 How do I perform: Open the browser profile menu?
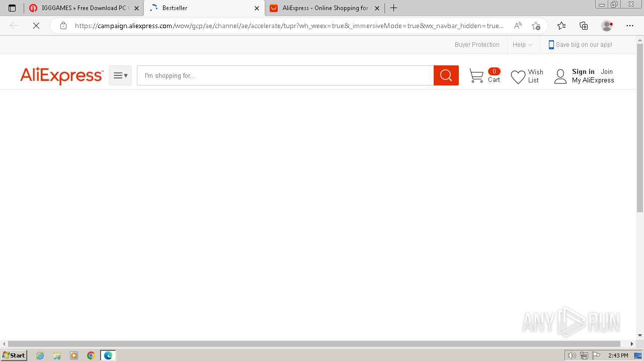pos(607,26)
